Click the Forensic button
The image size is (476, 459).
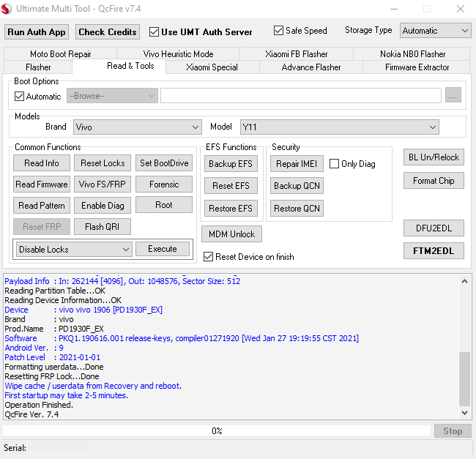coord(164,184)
